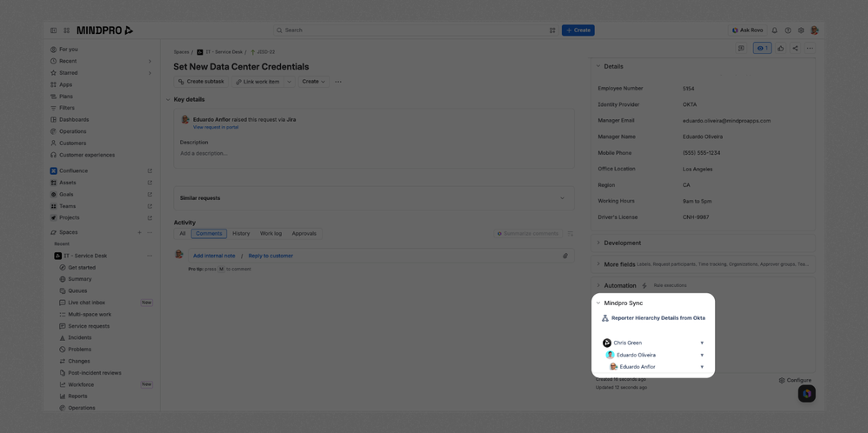Open the app switcher grid icon
This screenshot has height=433, width=868.
(66, 30)
